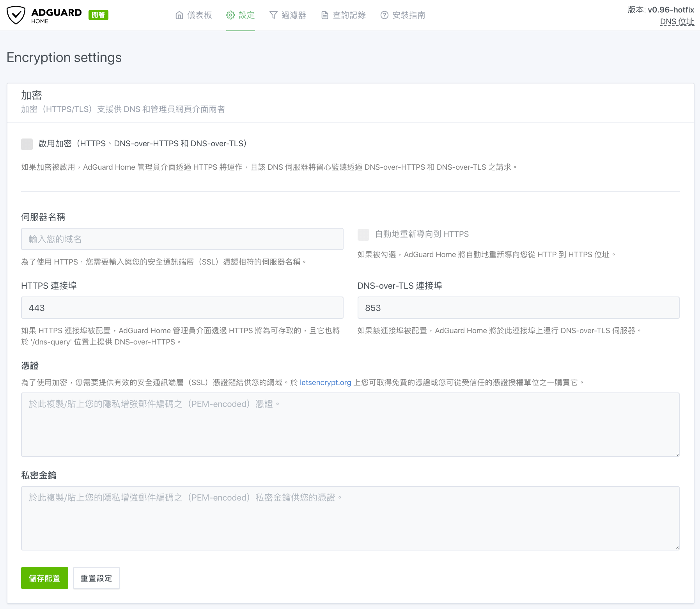Click the certificate textarea resize handle
The image size is (700, 609).
(677, 454)
